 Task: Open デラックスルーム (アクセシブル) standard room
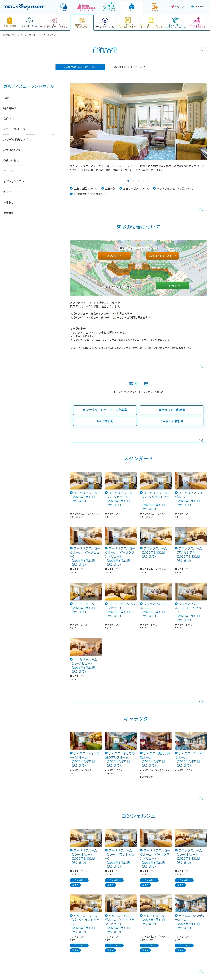click(x=191, y=555)
